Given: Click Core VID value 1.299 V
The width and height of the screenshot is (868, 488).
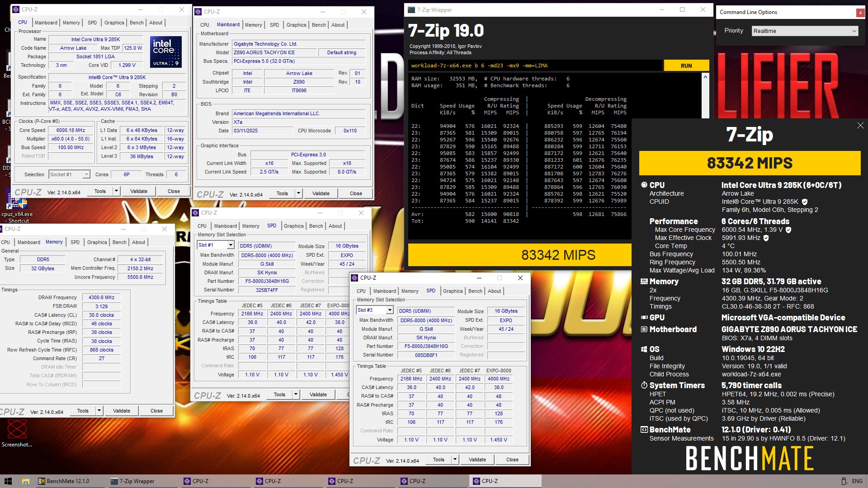Looking at the screenshot, I should [x=127, y=65].
